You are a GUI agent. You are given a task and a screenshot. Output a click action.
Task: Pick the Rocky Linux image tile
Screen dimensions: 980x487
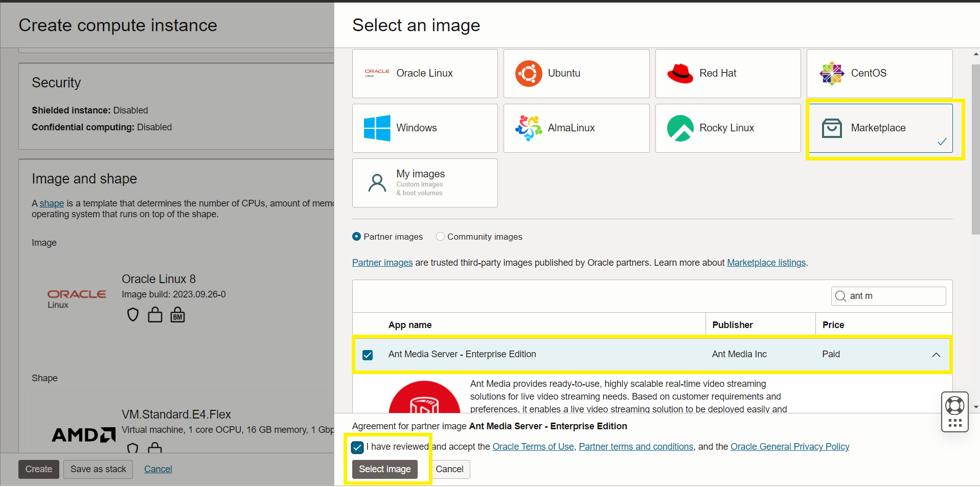tap(728, 128)
